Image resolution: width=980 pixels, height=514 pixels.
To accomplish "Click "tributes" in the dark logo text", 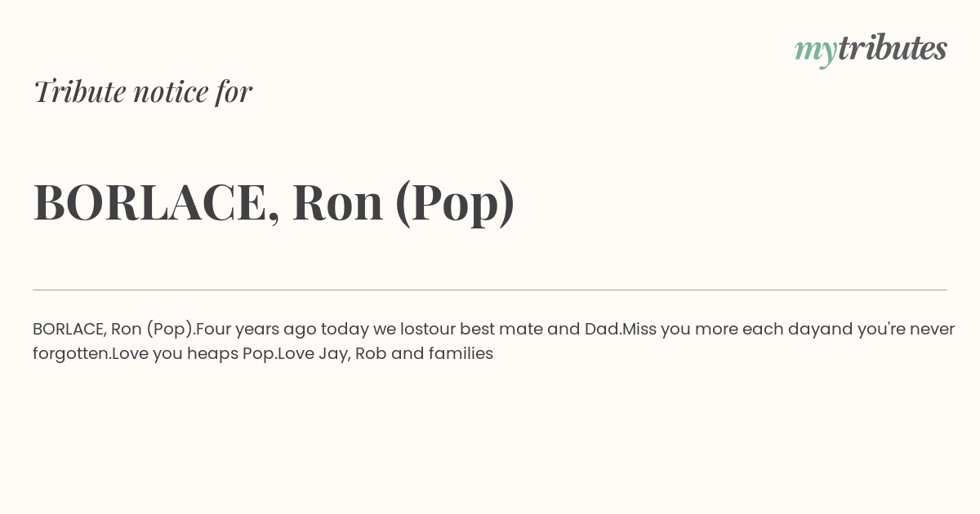I will [892, 48].
